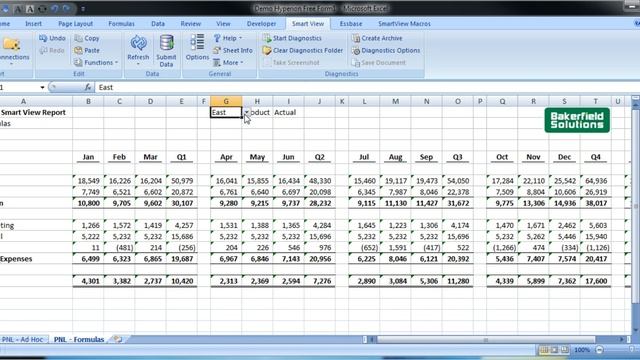Select the PNL - Formulas sheet tab

coord(79,339)
